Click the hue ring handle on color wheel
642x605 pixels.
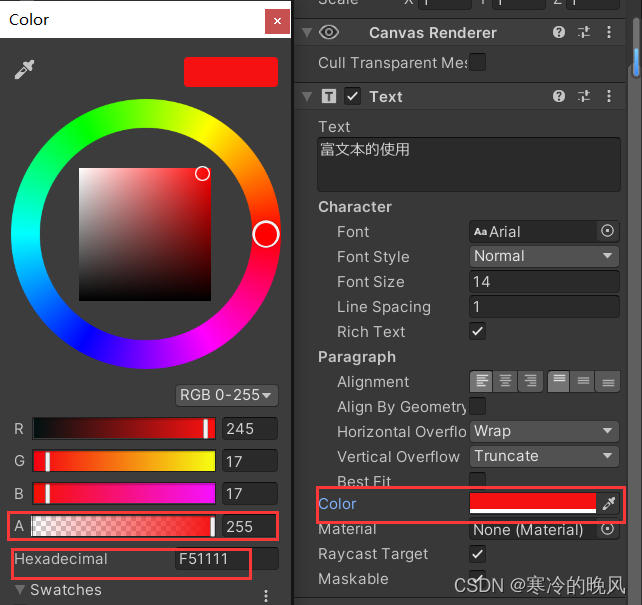(266, 234)
